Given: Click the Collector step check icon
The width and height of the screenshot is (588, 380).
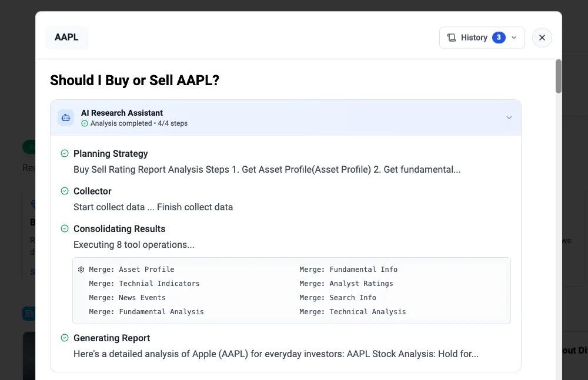Looking at the screenshot, I should pos(65,191).
